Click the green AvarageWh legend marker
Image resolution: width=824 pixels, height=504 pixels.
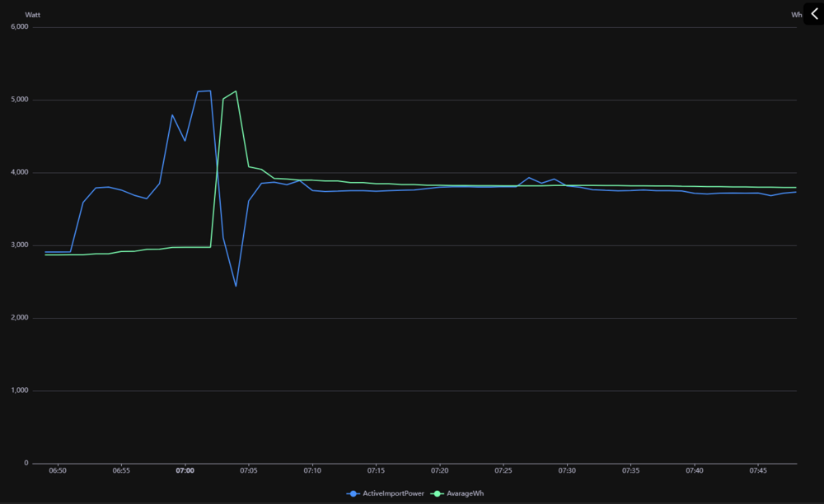coord(437,493)
